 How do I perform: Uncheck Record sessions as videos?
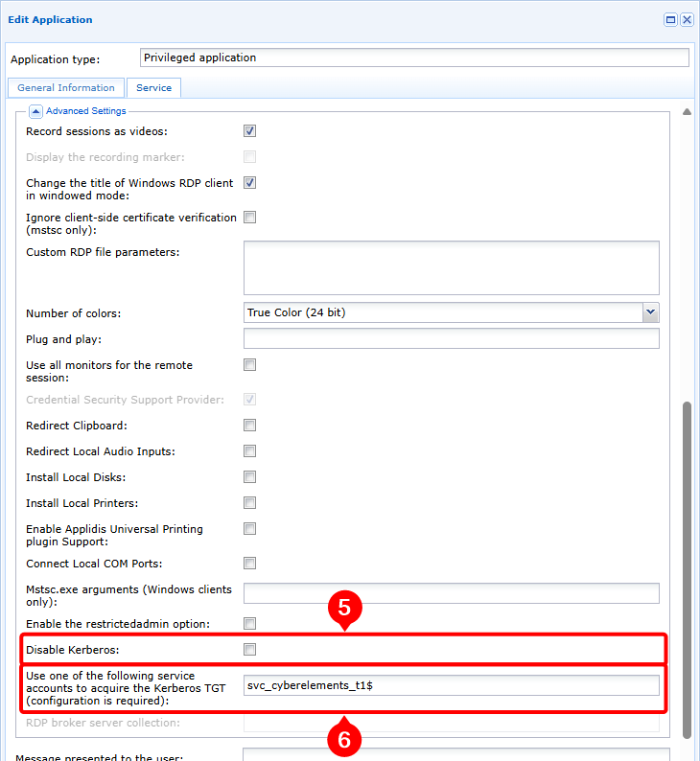pos(249,131)
